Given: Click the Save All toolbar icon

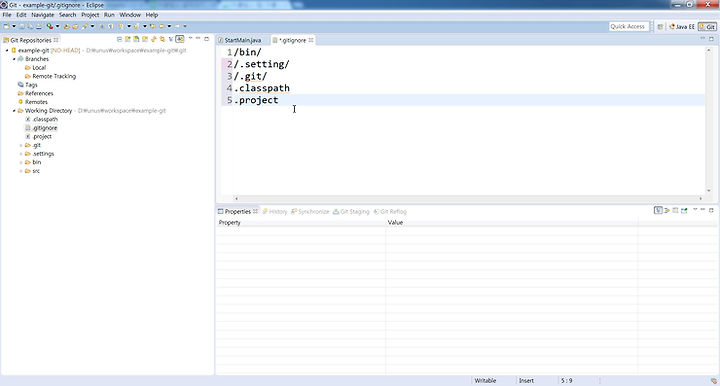Looking at the screenshot, I should pos(30,26).
